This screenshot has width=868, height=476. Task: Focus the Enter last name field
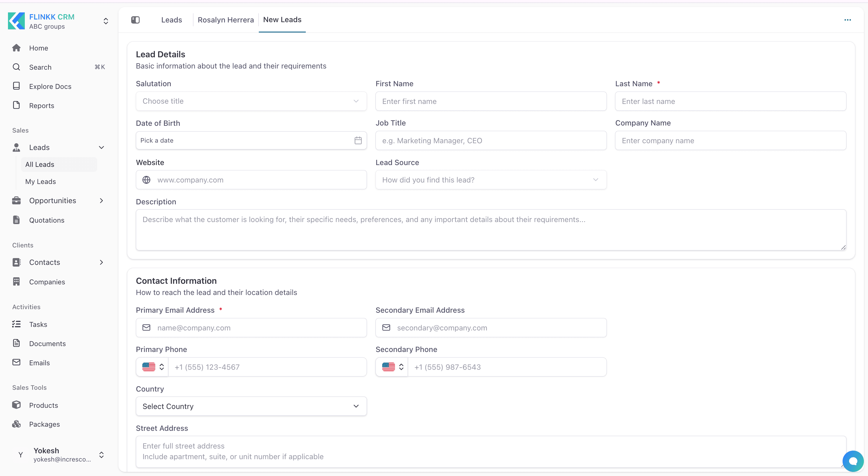(x=730, y=101)
